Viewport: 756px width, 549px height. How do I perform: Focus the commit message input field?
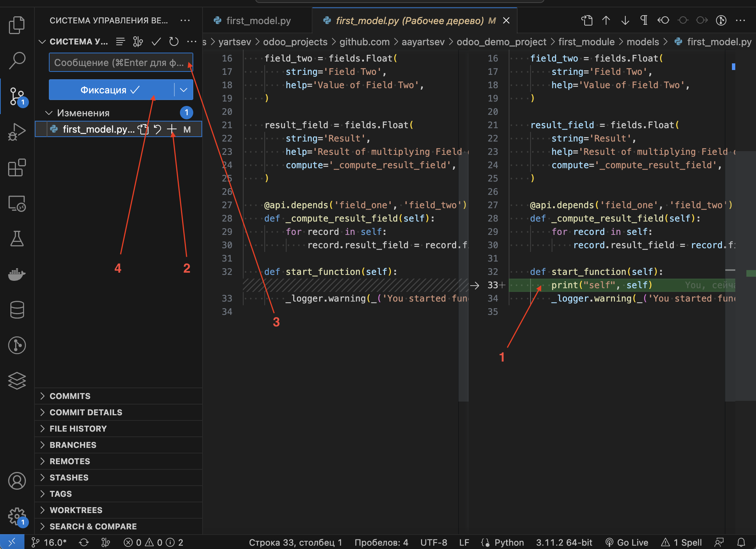121,62
